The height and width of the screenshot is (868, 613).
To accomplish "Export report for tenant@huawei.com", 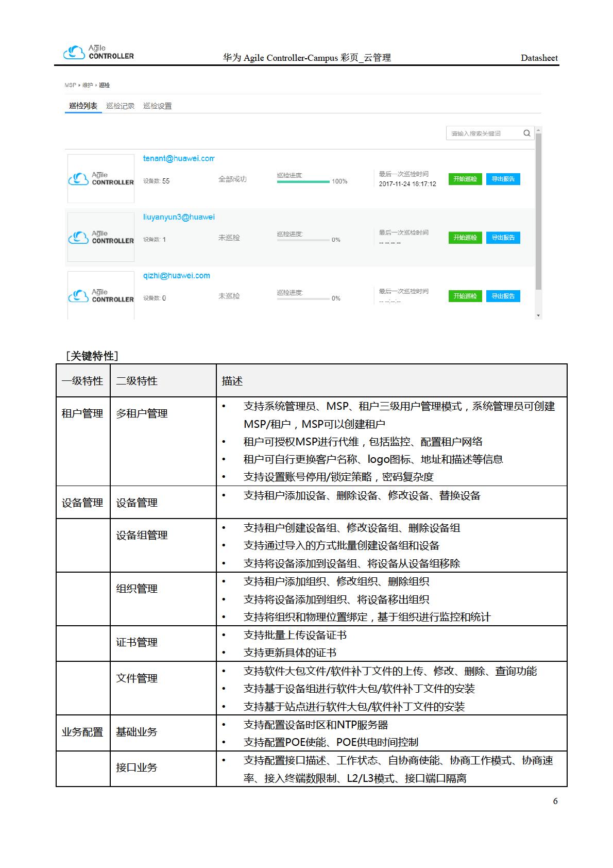I will pyautogui.click(x=503, y=179).
